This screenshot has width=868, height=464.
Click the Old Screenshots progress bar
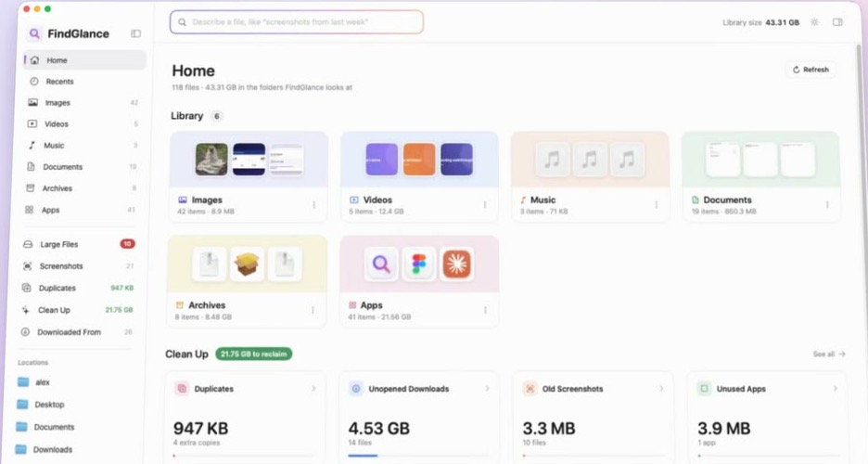pos(593,456)
